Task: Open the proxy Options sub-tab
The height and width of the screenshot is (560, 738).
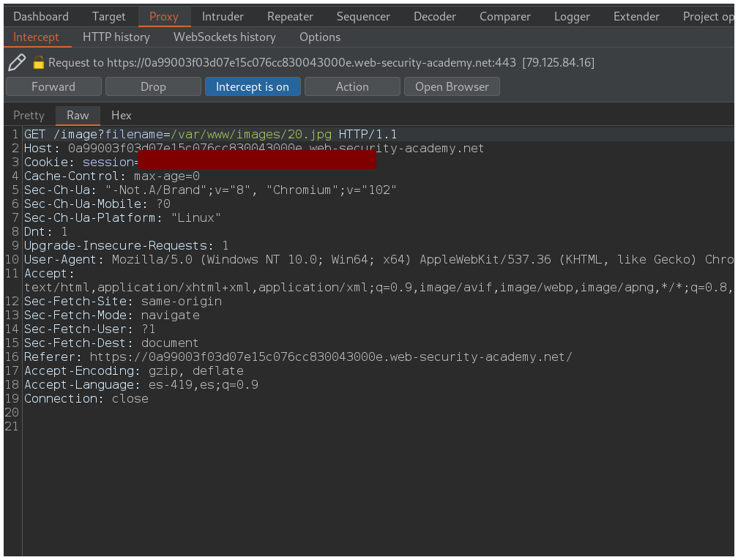Action: tap(320, 37)
